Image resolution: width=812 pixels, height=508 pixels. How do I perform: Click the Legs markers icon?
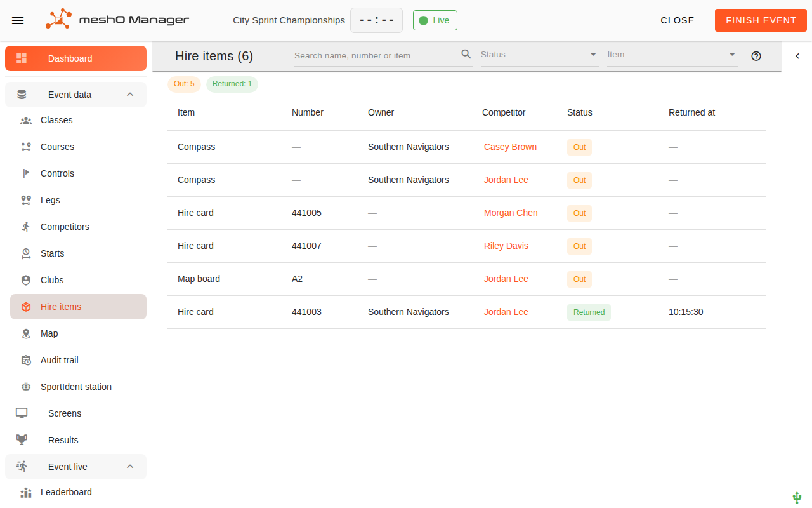click(26, 200)
